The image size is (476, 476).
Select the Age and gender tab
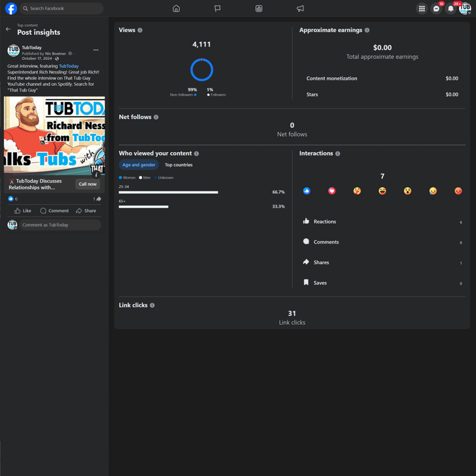[139, 165]
